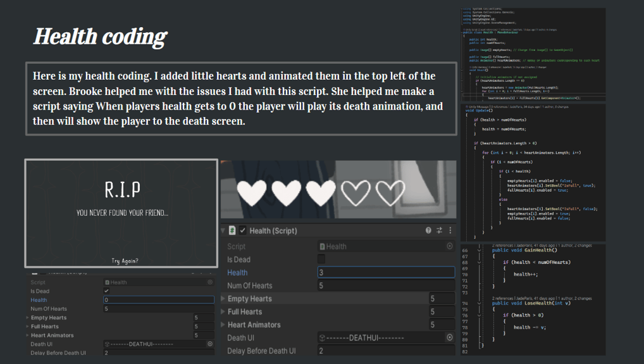This screenshot has width=644, height=364.
Task: Click Empty Hearts size field under hearts image
Action: pyautogui.click(x=442, y=298)
